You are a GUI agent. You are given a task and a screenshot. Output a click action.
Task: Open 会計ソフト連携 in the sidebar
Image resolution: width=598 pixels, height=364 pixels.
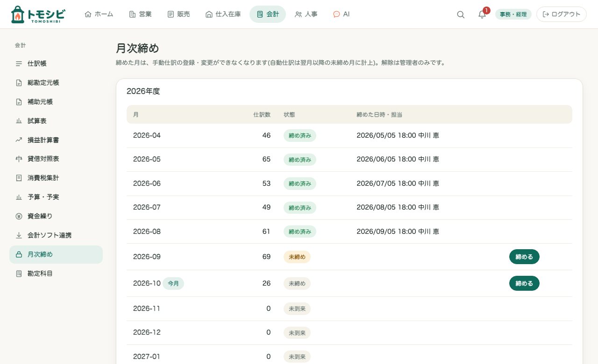point(56,235)
